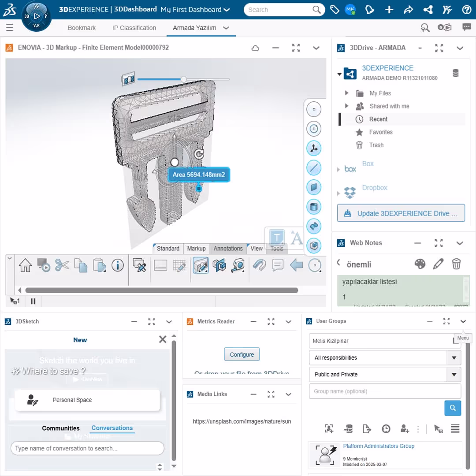Screen dimensions: 476x476
Task: Open Favorites in 3DDrive
Action: (x=381, y=132)
